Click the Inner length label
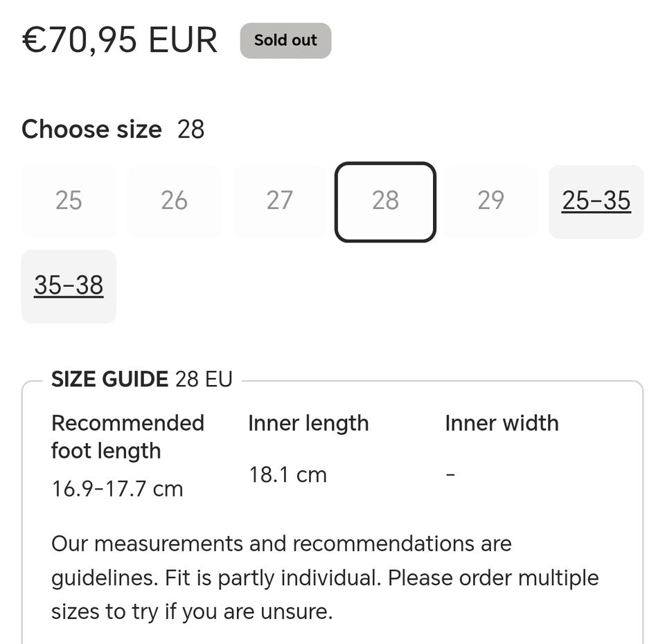This screenshot has width=665, height=644. 308,423
